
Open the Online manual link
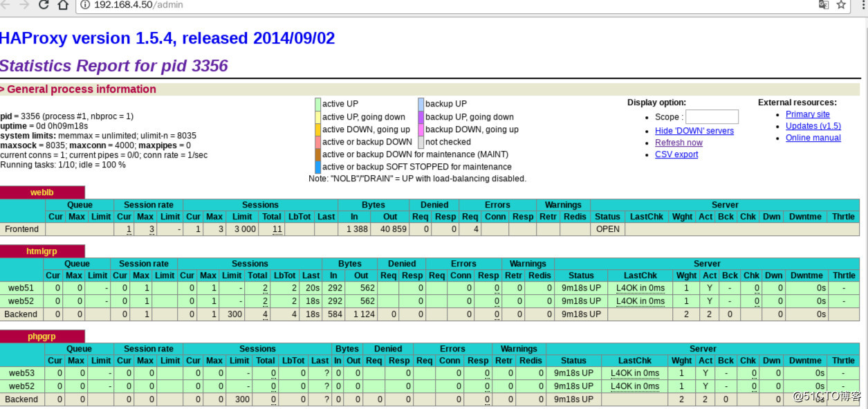click(813, 138)
